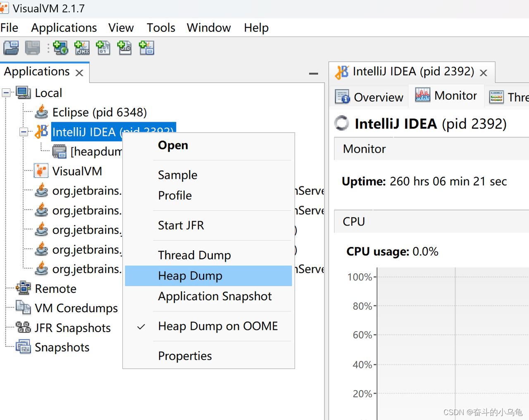Minimize the Applications panel
This screenshot has width=529, height=420.
pyautogui.click(x=314, y=74)
